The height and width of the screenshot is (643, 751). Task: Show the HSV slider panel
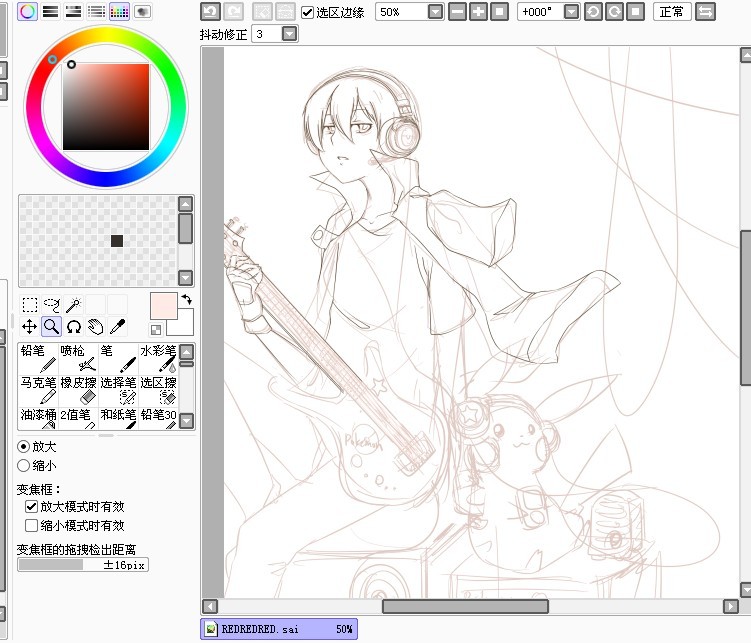coord(73,11)
